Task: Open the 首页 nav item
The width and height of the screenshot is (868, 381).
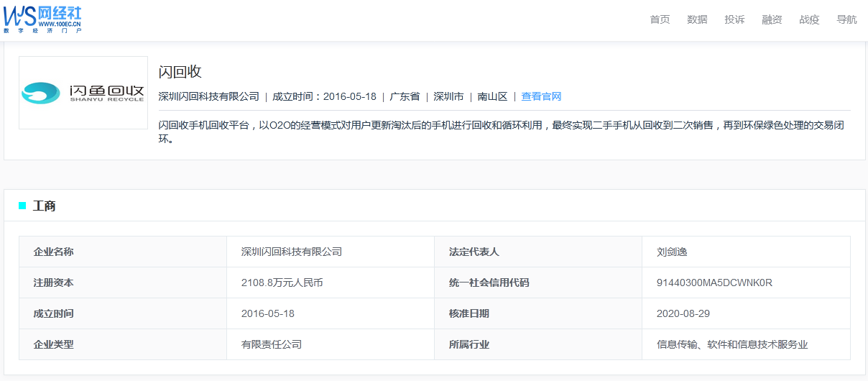Action: tap(660, 19)
